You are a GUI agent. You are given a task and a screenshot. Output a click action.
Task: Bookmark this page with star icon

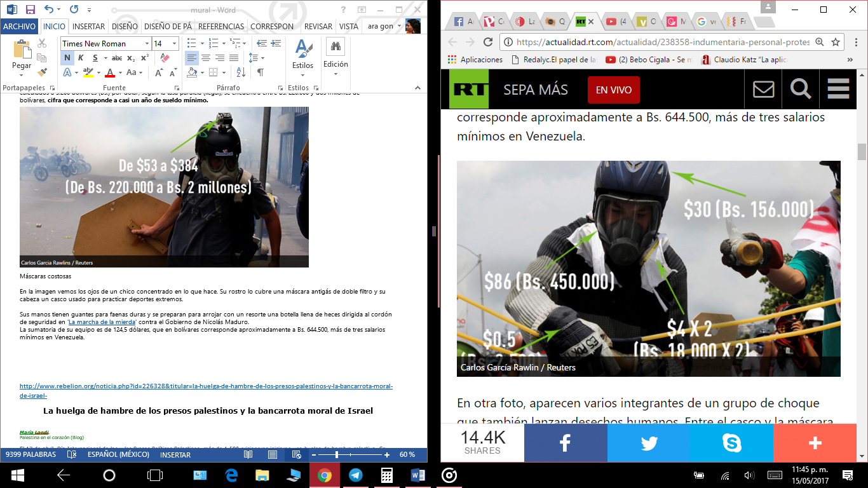pos(836,42)
